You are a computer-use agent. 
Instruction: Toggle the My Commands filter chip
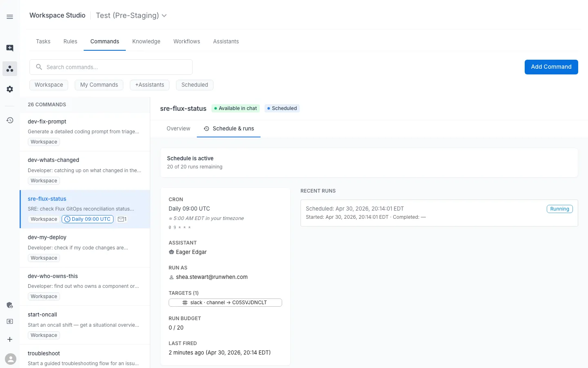point(99,85)
